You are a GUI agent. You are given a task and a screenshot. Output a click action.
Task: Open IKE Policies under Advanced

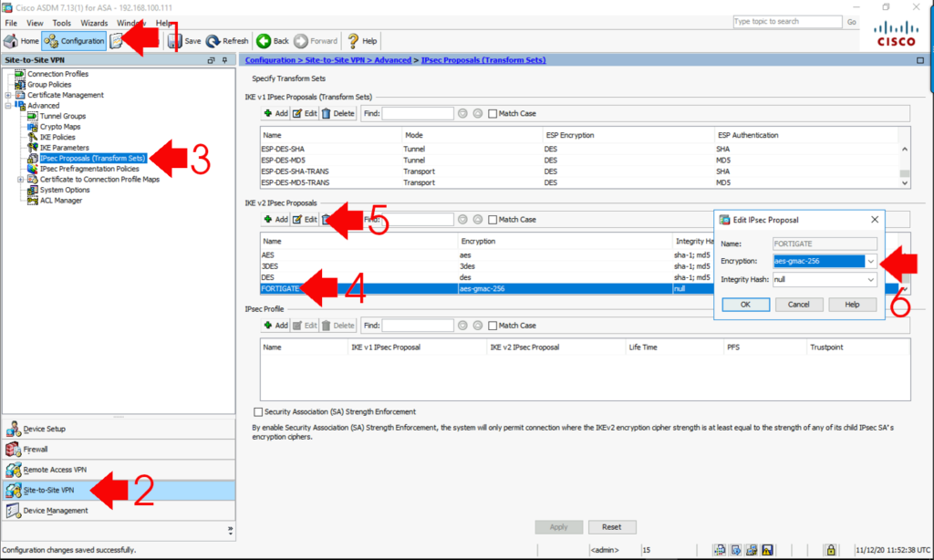pyautogui.click(x=57, y=137)
